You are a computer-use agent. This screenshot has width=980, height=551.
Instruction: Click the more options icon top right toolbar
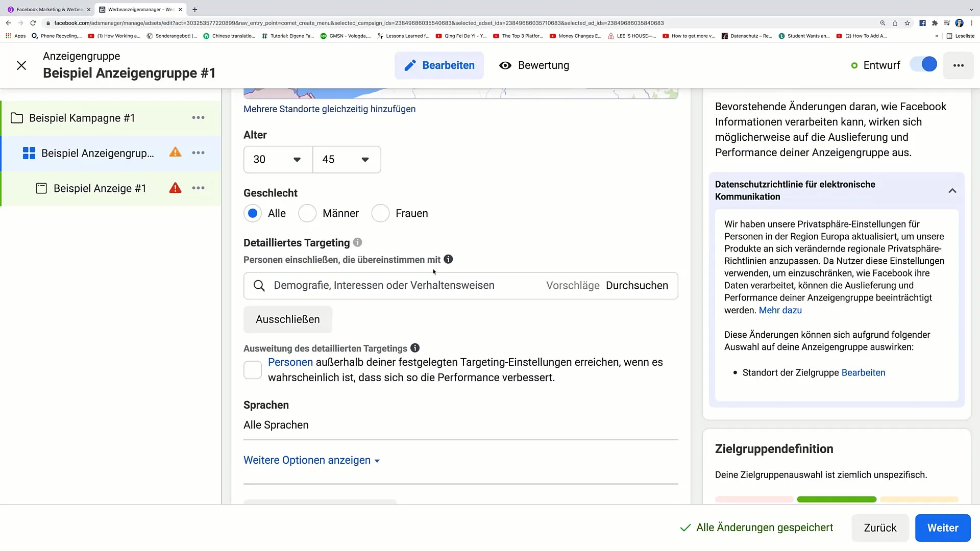point(958,65)
